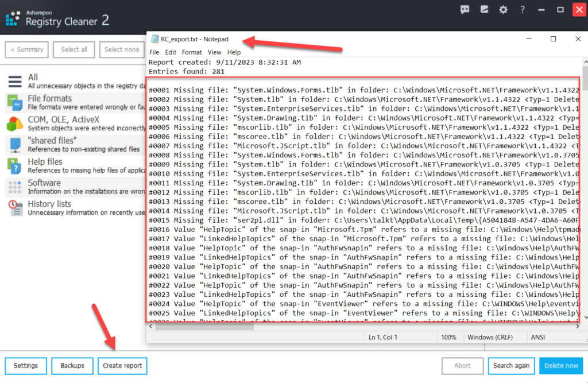Open the gear settings icon in the title bar
This screenshot has height=383, width=588.
pos(503,10)
